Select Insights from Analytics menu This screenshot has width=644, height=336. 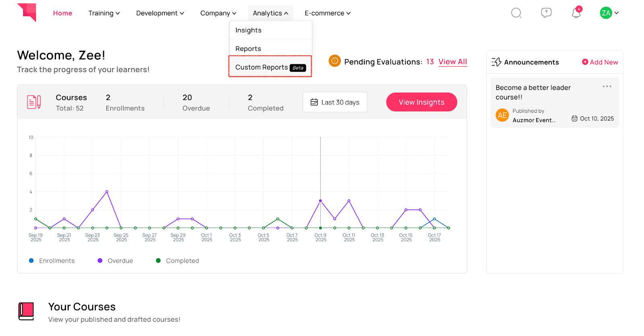(270, 30)
